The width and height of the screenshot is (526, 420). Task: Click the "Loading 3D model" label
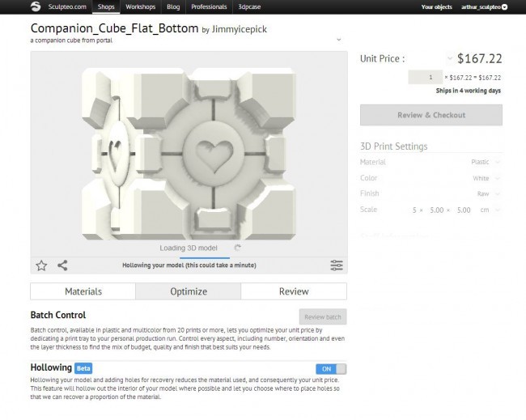(189, 248)
